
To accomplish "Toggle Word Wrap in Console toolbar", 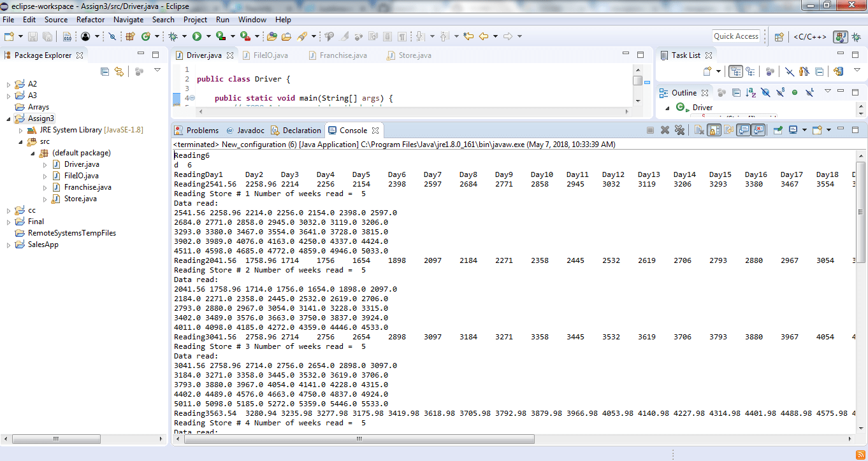I will 728,130.
